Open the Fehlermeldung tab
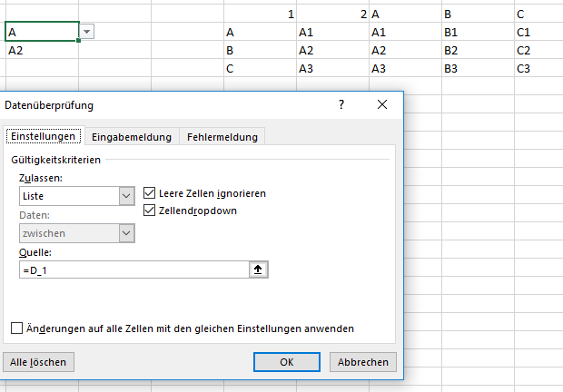Image resolution: width=563 pixels, height=392 pixels. pos(222,137)
